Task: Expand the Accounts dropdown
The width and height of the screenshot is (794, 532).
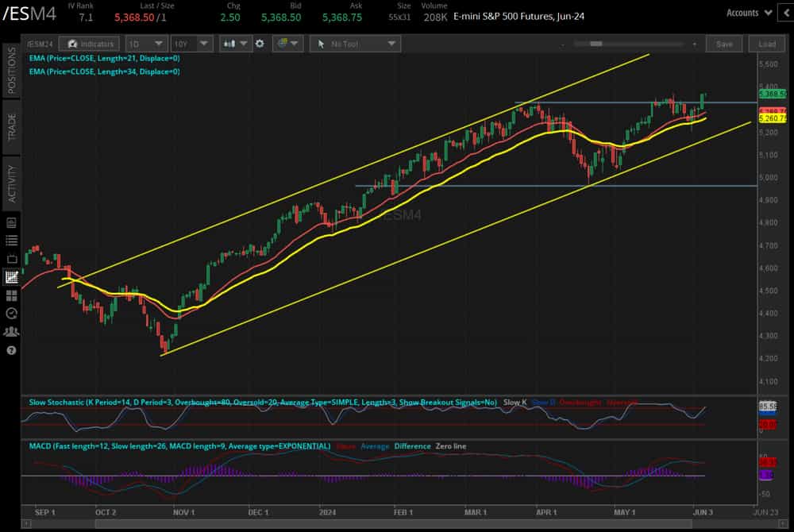Action: pyautogui.click(x=749, y=13)
